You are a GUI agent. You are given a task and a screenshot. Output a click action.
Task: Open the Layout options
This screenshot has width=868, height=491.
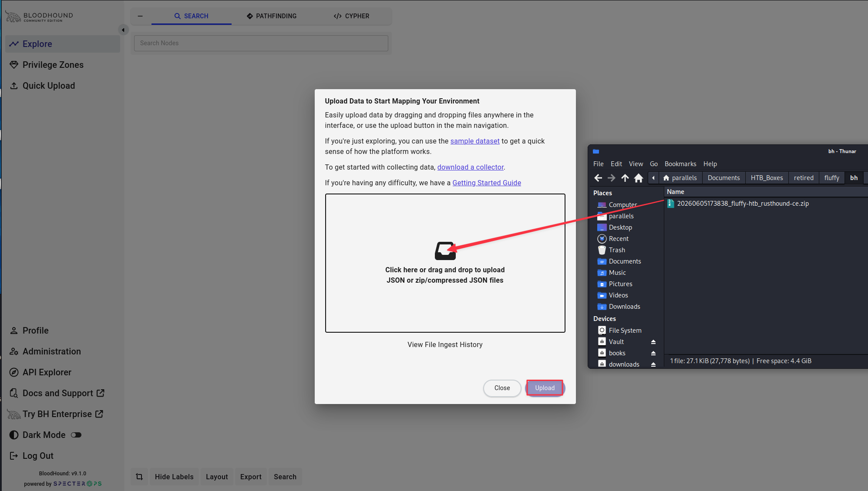217,477
